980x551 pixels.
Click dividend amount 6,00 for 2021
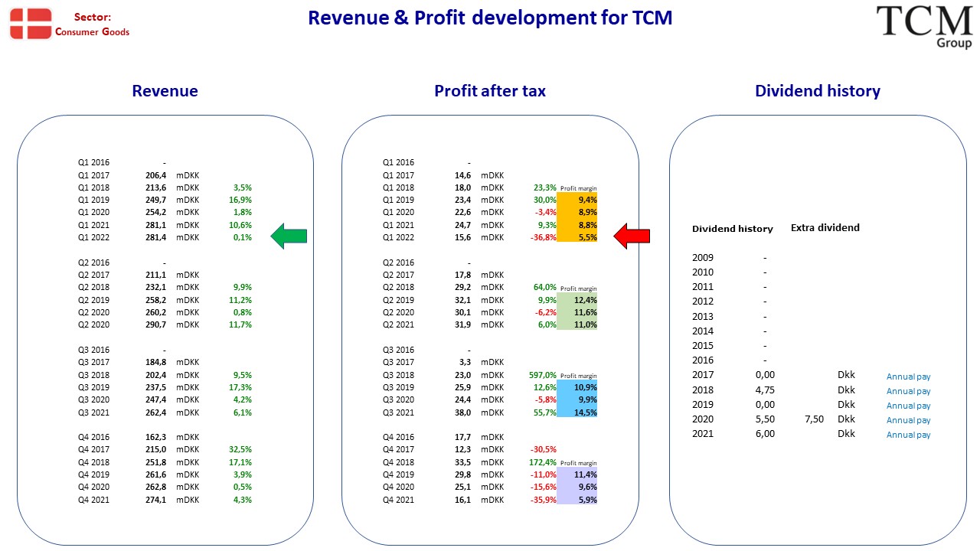(x=765, y=433)
